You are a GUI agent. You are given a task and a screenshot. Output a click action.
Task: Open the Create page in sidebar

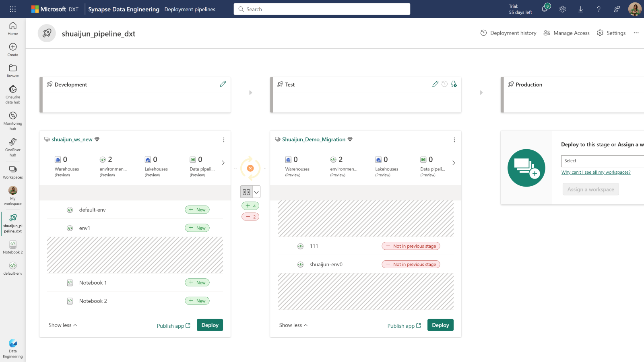[13, 50]
